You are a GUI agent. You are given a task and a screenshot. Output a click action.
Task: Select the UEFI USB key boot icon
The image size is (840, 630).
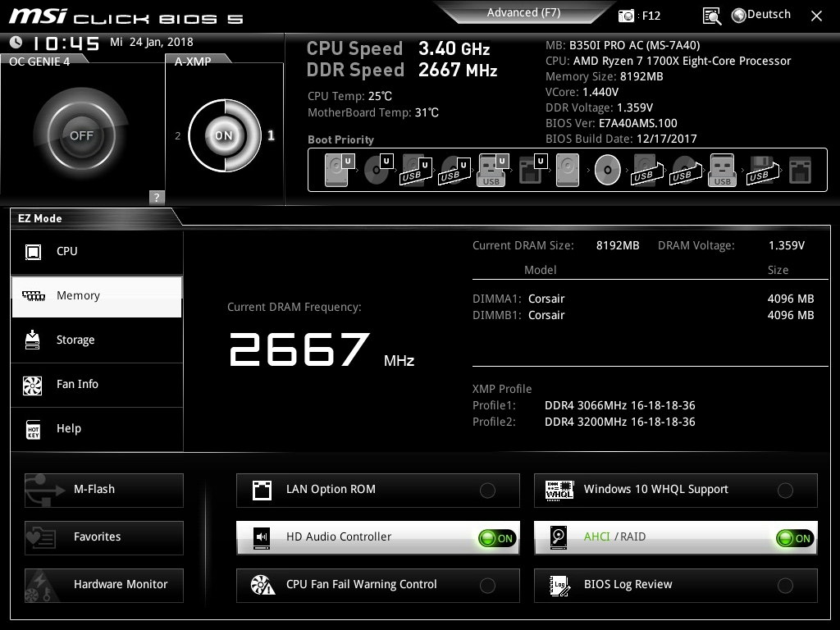493,170
